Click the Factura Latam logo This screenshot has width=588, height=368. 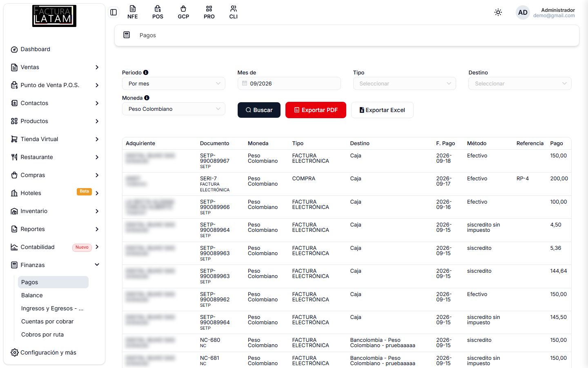(54, 16)
